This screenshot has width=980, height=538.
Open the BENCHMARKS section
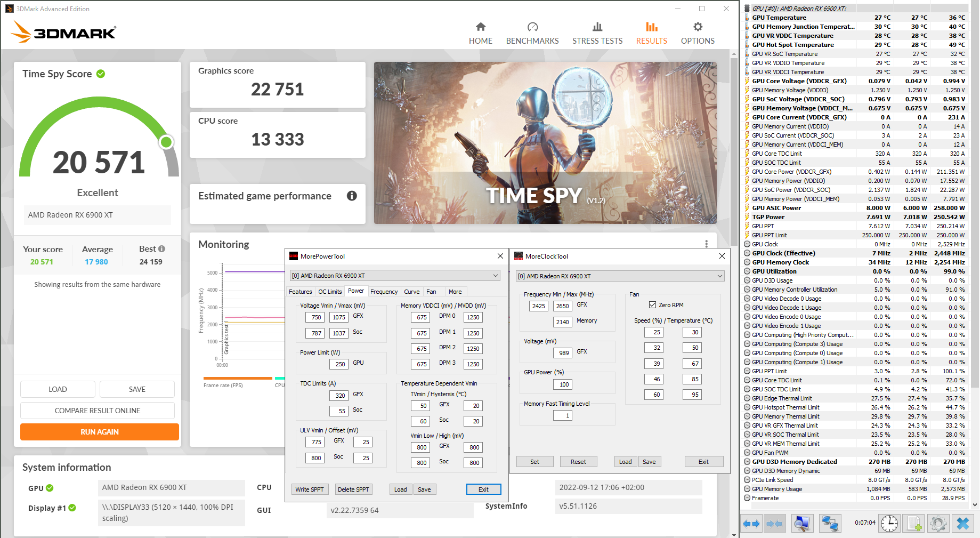click(x=532, y=33)
